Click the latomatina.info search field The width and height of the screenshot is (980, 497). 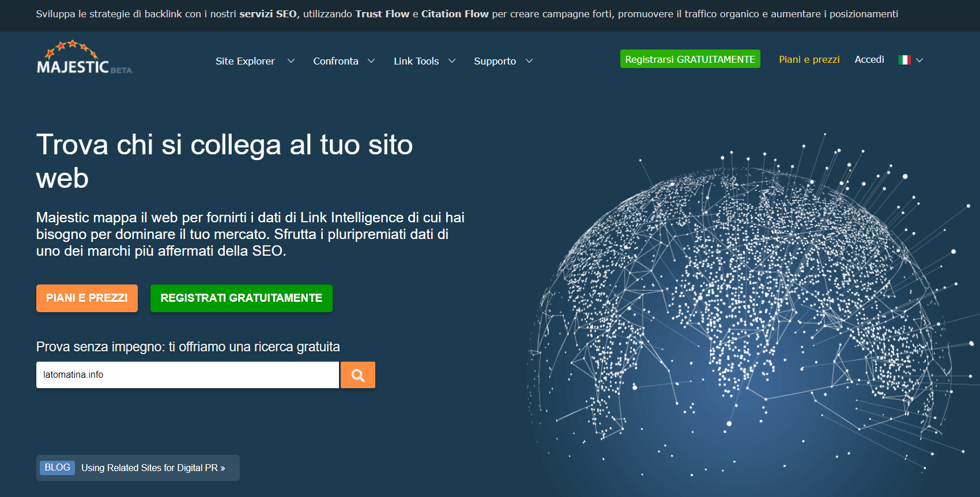(187, 375)
